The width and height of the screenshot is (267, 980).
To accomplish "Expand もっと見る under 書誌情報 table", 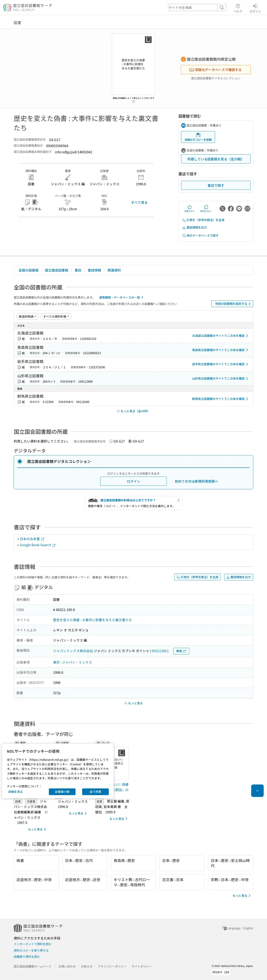I will pyautogui.click(x=133, y=703).
